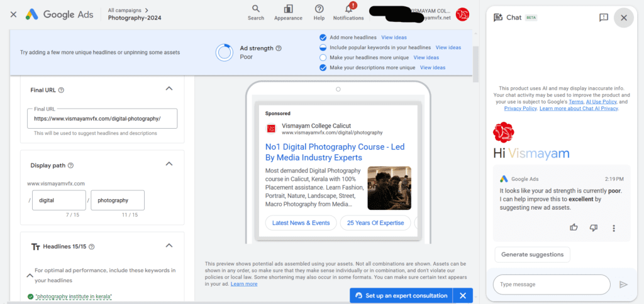Click the Generate suggestions button

(532, 254)
